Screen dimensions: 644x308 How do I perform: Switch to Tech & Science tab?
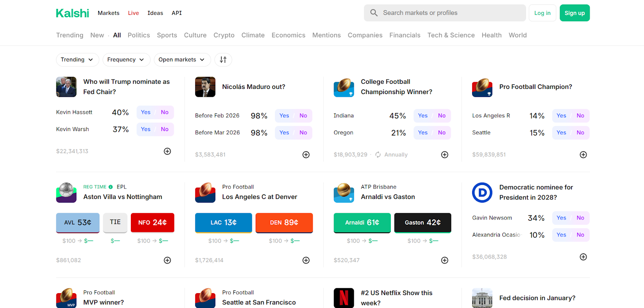pos(451,35)
